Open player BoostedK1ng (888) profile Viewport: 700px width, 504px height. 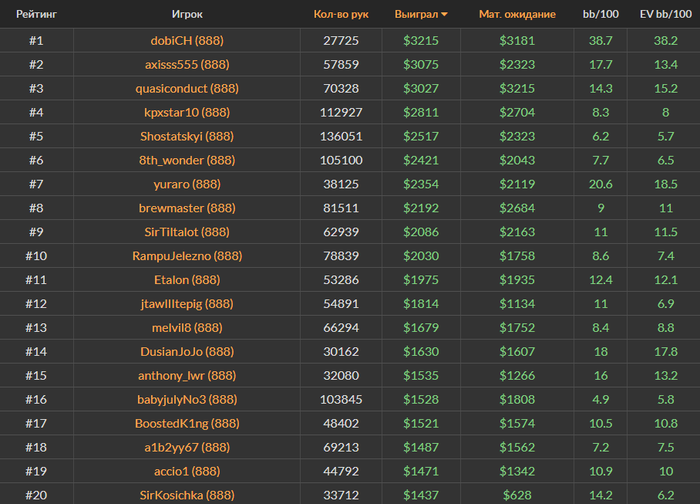point(187,424)
